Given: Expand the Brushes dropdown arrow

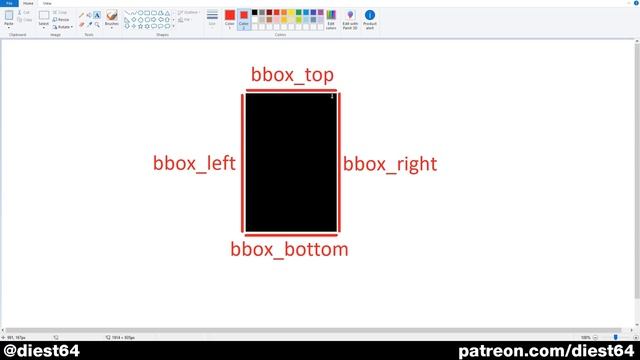Looking at the screenshot, I should tap(111, 28).
